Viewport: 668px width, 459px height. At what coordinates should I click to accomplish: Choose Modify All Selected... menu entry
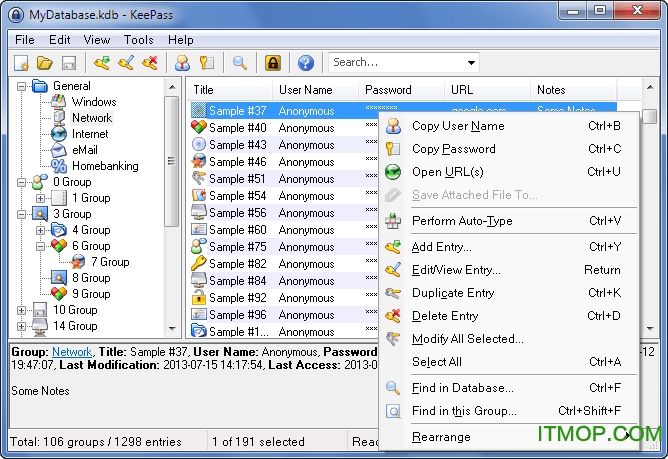coord(509,339)
